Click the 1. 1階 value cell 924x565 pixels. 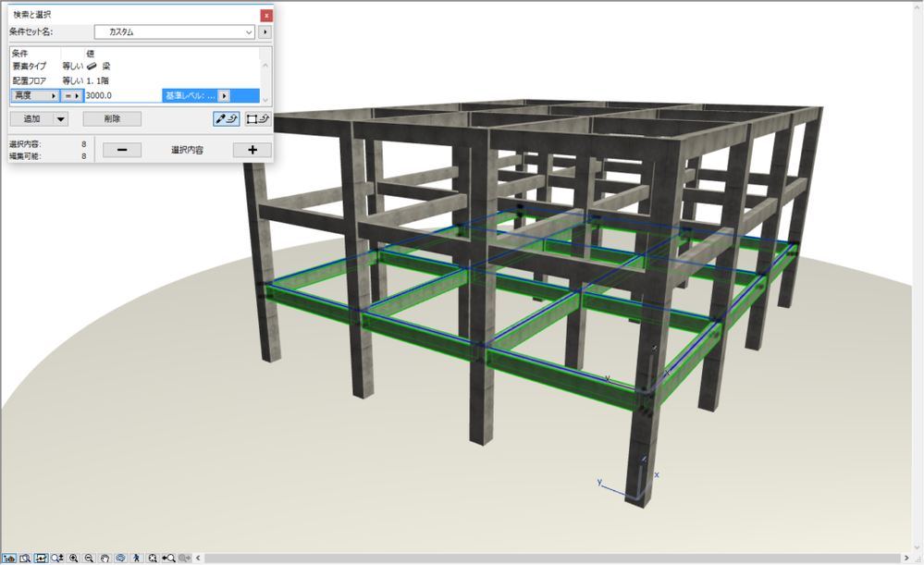click(x=97, y=80)
